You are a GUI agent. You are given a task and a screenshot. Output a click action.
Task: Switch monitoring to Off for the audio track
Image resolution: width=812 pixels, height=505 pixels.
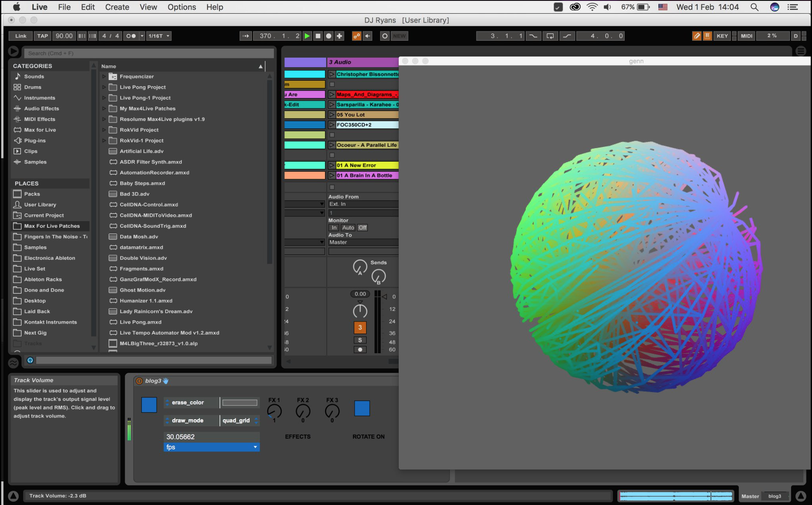pyautogui.click(x=362, y=227)
